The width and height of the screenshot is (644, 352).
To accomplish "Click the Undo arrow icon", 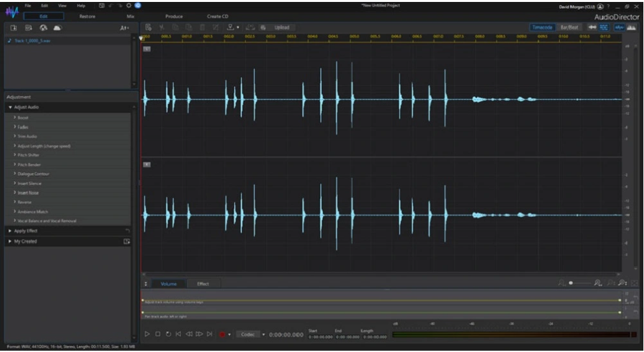I will 110,6.
